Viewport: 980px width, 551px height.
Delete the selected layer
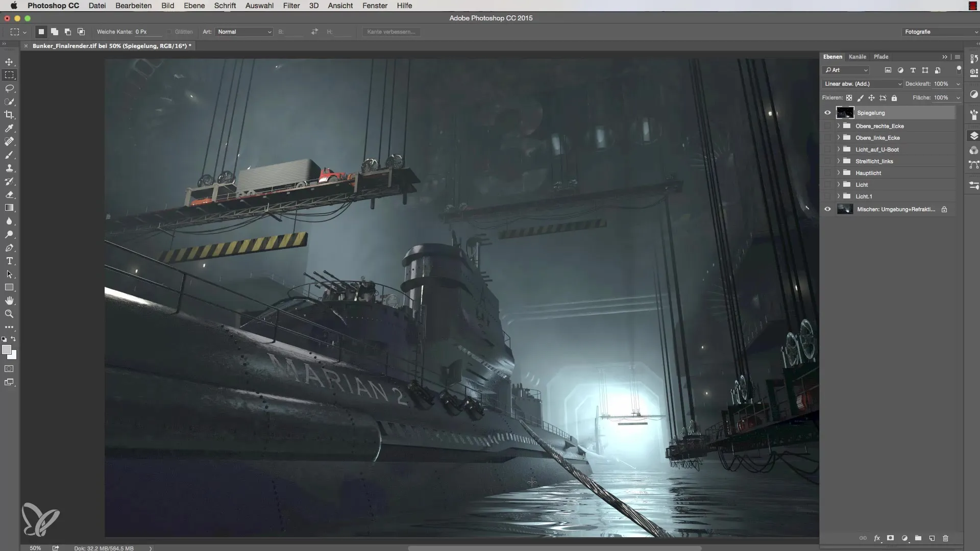point(945,538)
